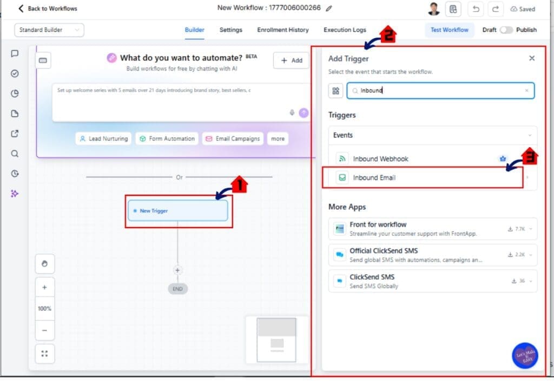Screen dimensions: 554x392
Task: Open the search icon in the left sidebar
Action: (15, 154)
